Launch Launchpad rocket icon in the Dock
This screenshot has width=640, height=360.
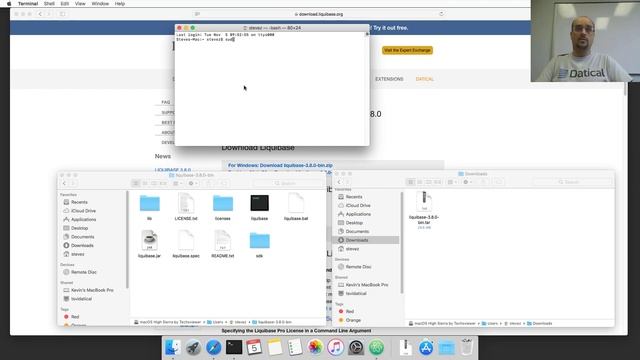193,347
